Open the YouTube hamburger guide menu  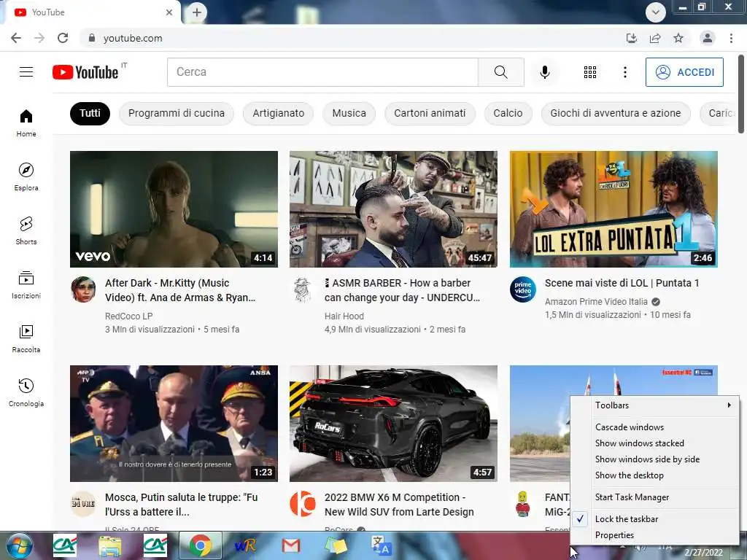26,72
